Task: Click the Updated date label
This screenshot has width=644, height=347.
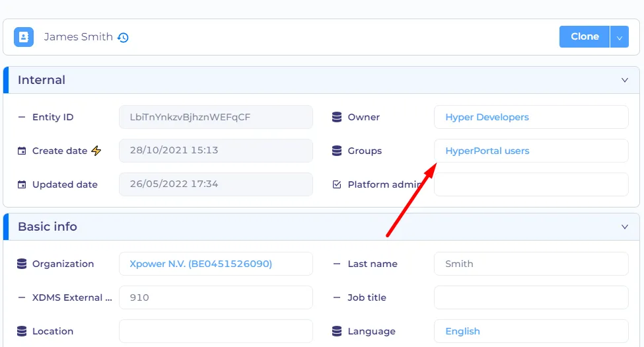Action: (x=65, y=184)
